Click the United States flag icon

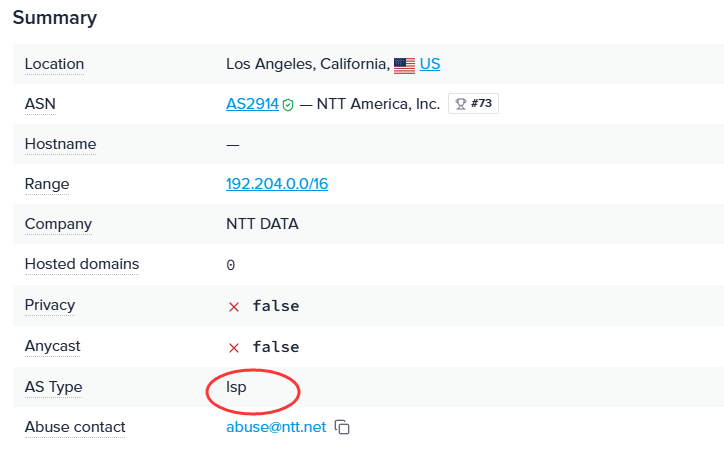pos(404,66)
